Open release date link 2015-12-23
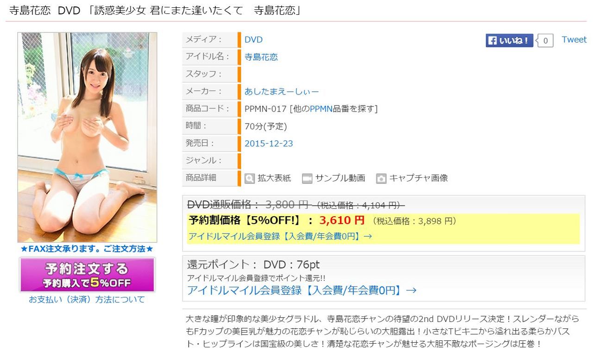593x364 pixels. [x=269, y=144]
